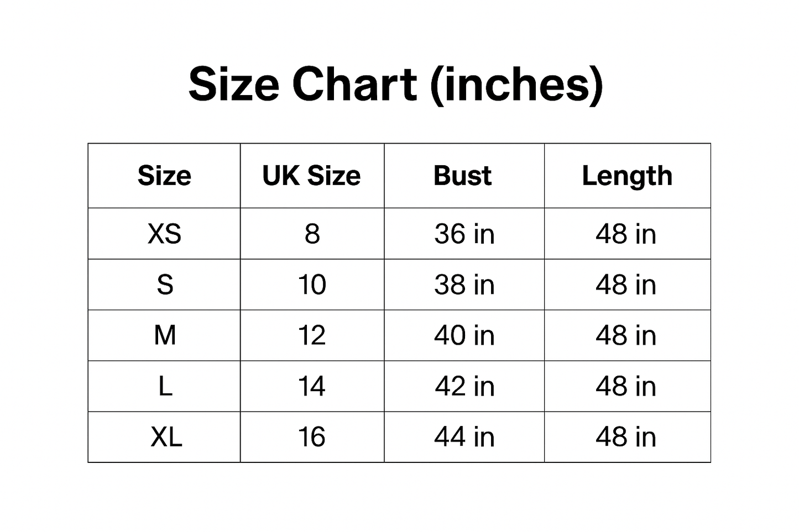Screen dimensions: 799x532
Task: Click the "36 in" bust cell
Action: pos(464,234)
